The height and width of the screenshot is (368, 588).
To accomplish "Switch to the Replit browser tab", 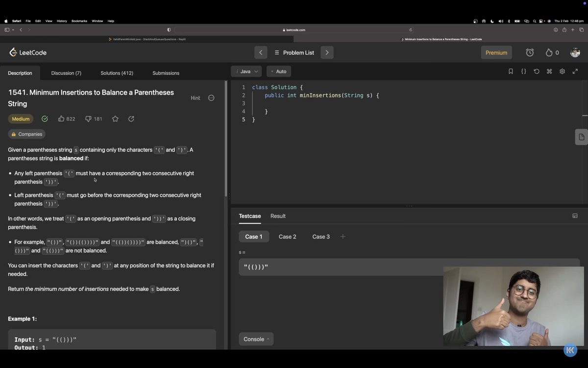I will [147, 39].
